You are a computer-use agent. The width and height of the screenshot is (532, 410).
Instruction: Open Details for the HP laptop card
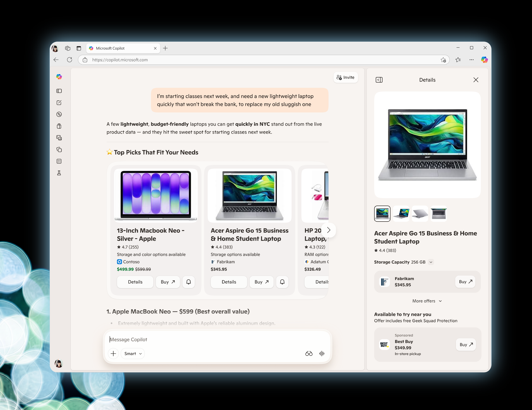(x=317, y=282)
